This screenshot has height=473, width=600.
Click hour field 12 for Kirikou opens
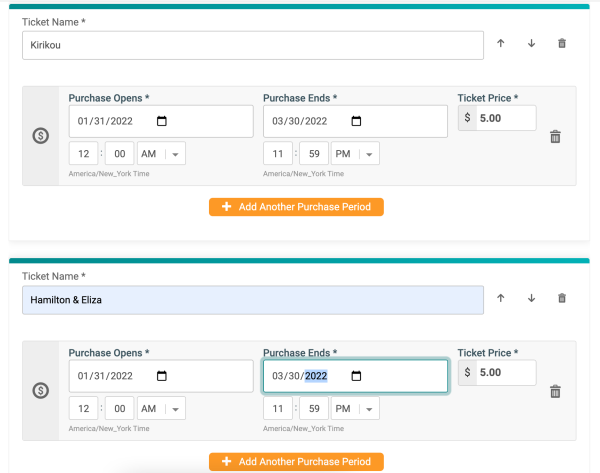[83, 153]
